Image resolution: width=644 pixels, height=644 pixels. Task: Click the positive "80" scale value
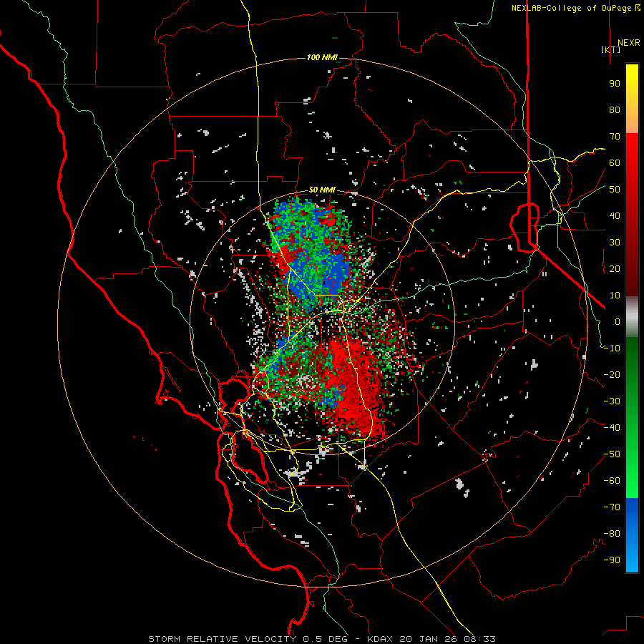tap(615, 109)
